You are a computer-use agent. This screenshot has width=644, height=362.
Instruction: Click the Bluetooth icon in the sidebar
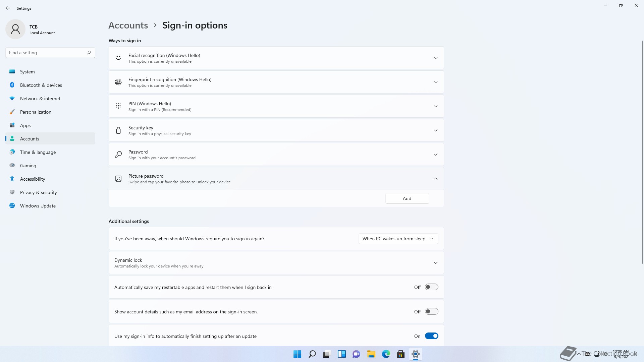(x=12, y=85)
